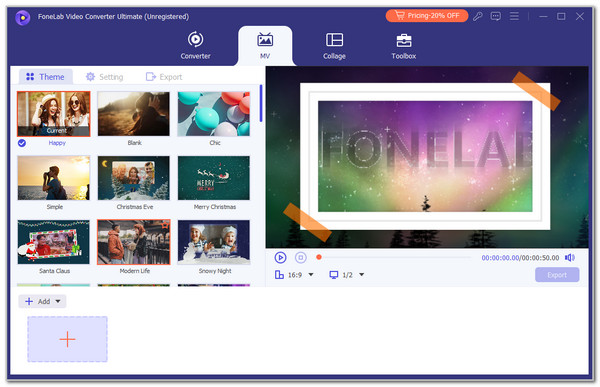
Task: Switch to the Setting tab
Action: coord(104,77)
